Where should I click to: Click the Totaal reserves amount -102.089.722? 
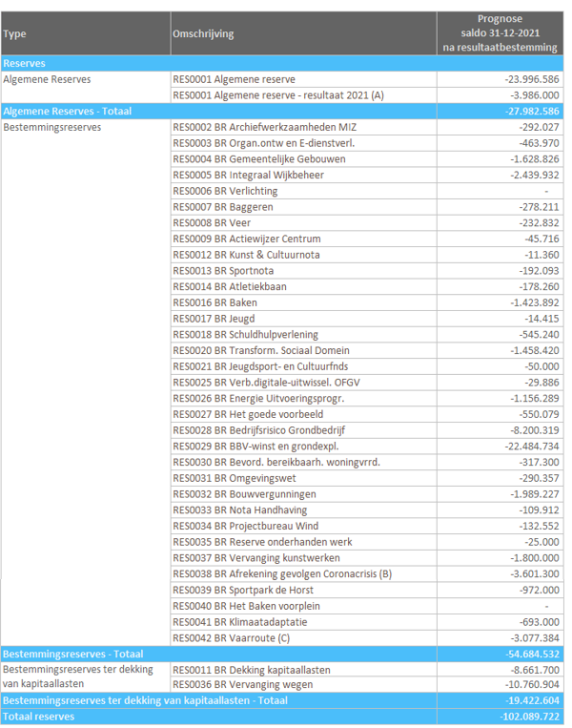[x=528, y=717]
